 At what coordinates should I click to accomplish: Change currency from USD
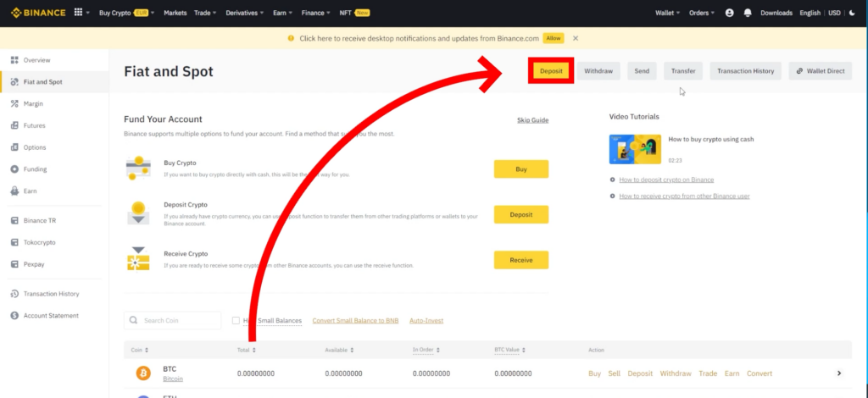pos(834,13)
